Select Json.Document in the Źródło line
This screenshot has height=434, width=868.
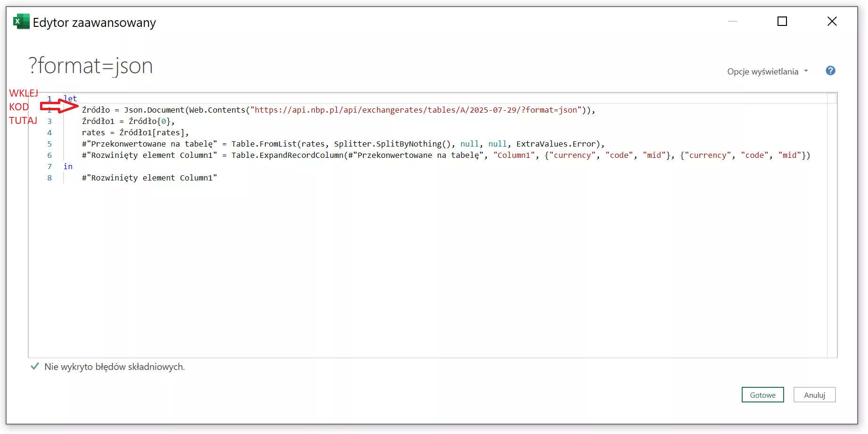click(x=154, y=110)
